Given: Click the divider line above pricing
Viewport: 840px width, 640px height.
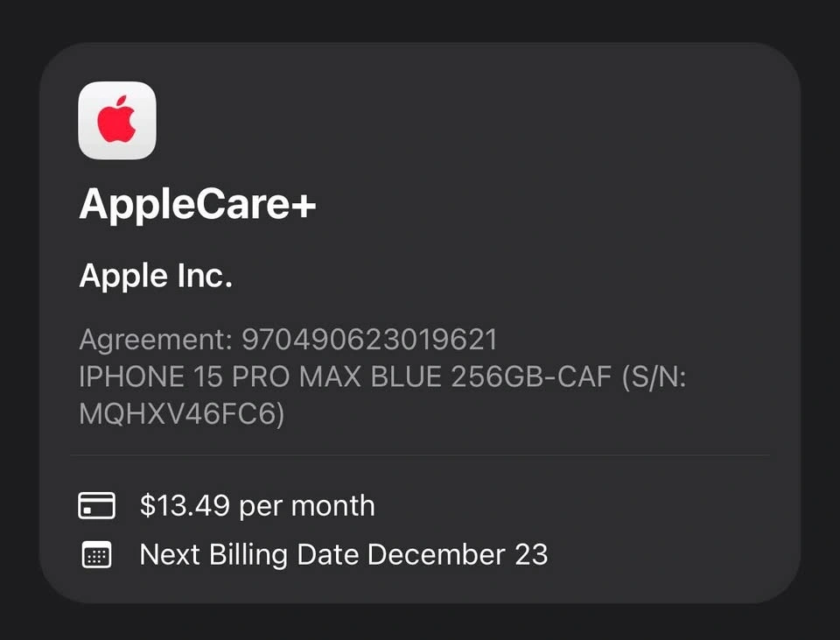Looking at the screenshot, I should [420, 455].
